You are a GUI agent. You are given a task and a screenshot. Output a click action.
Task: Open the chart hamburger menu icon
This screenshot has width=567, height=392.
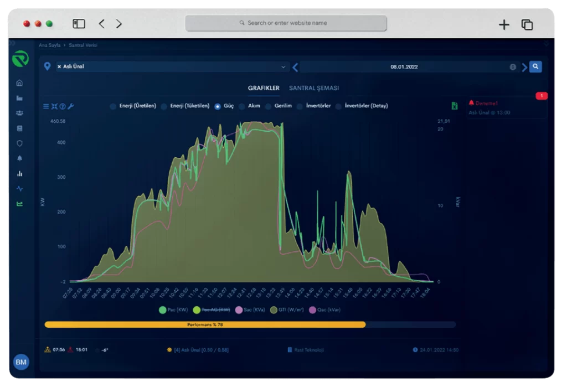click(x=46, y=106)
